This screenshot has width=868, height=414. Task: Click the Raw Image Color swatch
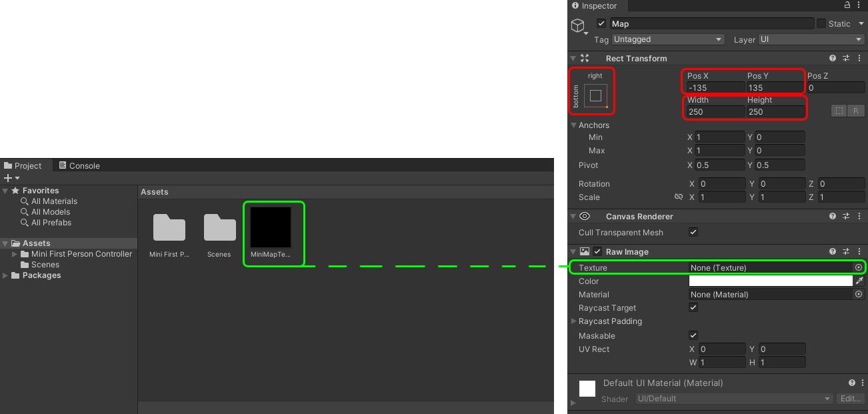770,281
